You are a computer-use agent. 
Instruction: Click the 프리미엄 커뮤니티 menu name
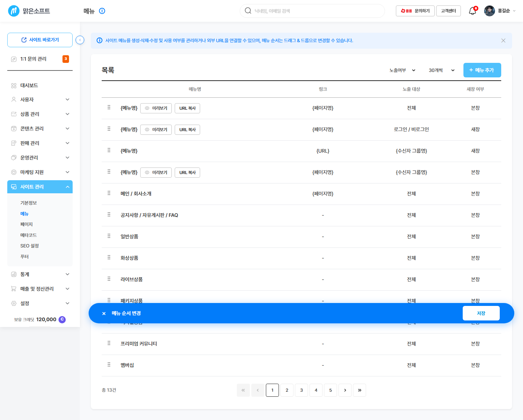click(139, 344)
